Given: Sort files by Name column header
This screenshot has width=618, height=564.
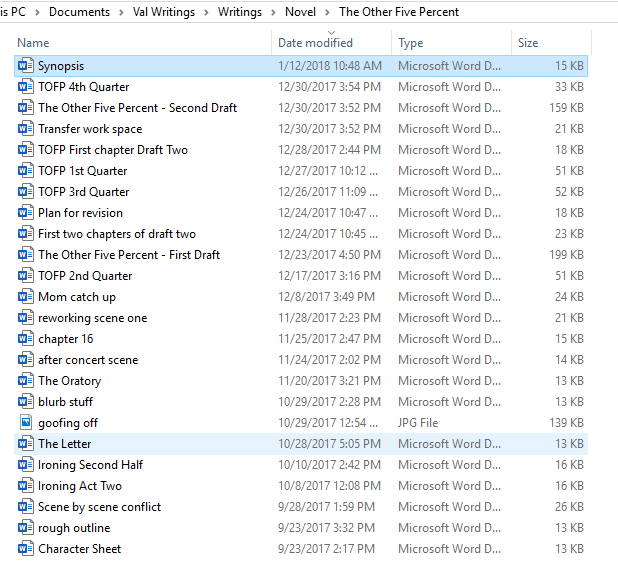Looking at the screenshot, I should [33, 43].
